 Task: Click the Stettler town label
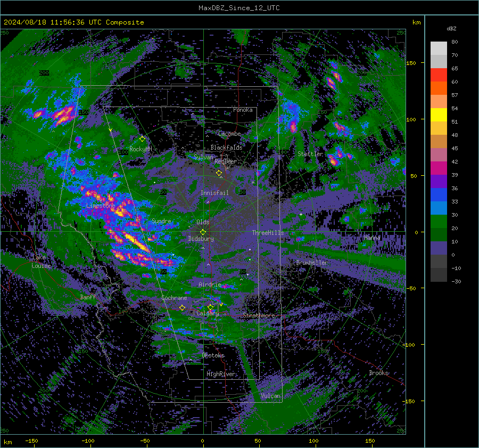310,154
